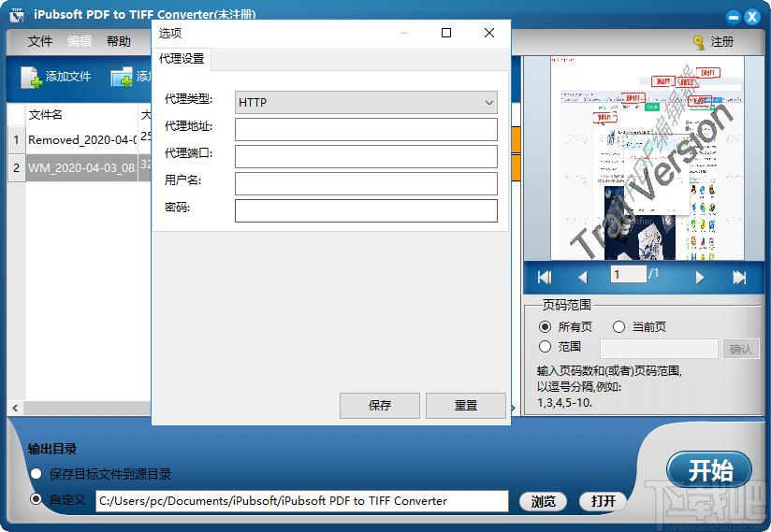Close the iPubsoft main window

coord(751,17)
